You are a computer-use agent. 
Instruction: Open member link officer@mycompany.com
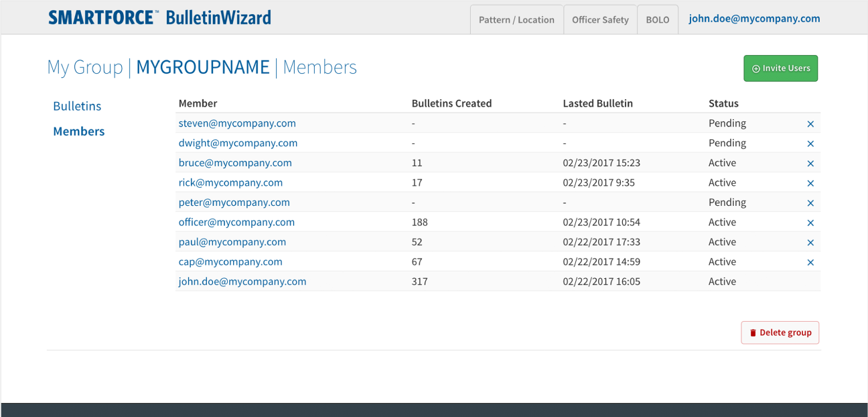pyautogui.click(x=236, y=222)
